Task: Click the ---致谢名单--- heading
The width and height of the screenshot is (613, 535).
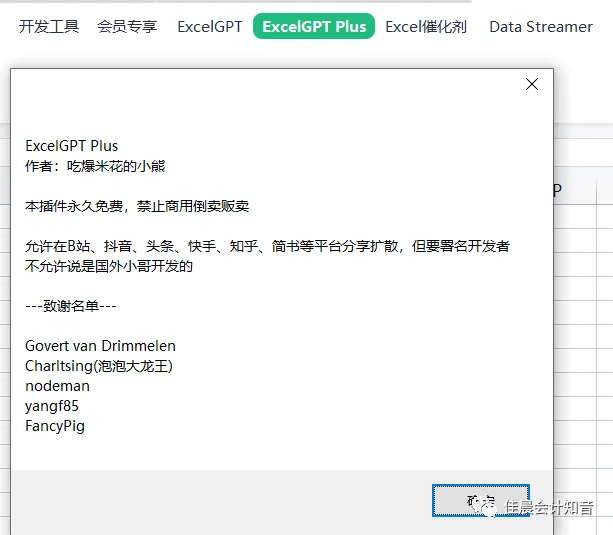Action: 71,306
